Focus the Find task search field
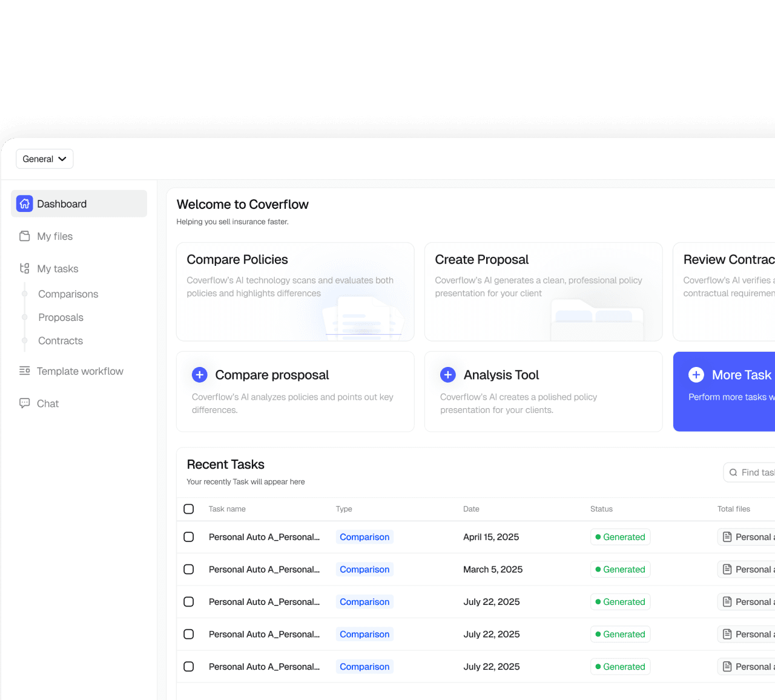 tap(750, 472)
